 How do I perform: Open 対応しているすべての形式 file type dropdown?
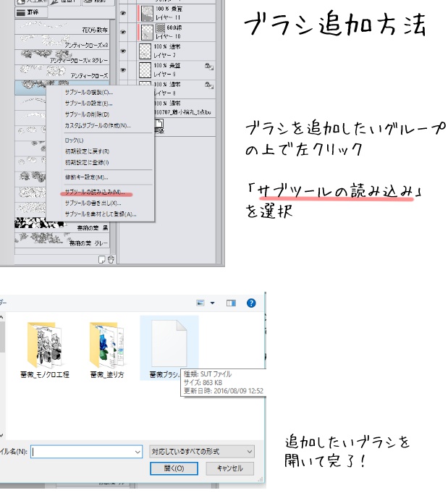[201, 452]
